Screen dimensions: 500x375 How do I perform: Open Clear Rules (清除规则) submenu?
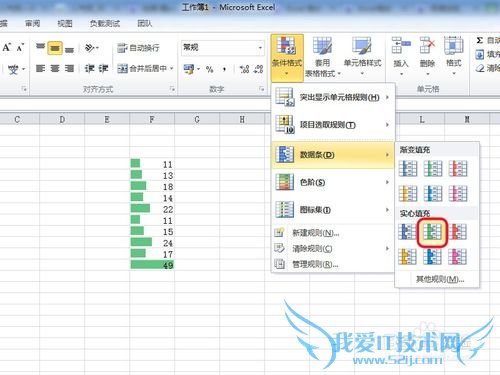tap(333, 249)
